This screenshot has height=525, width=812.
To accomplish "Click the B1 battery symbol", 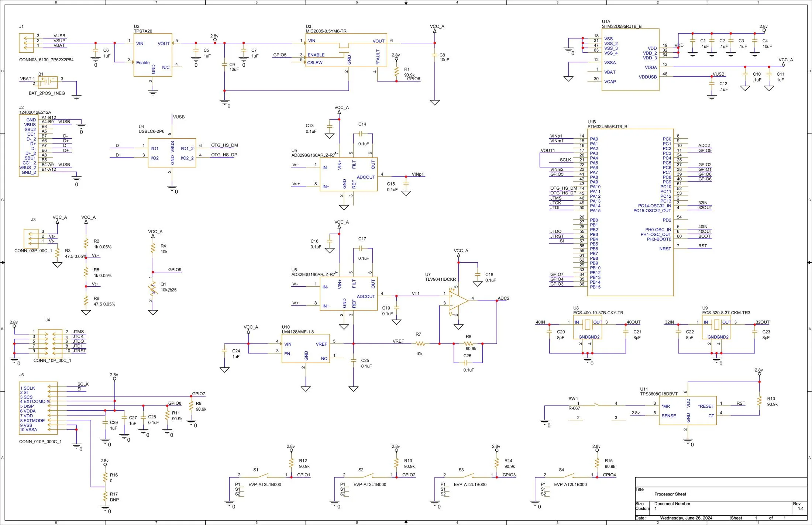I will coord(48,82).
